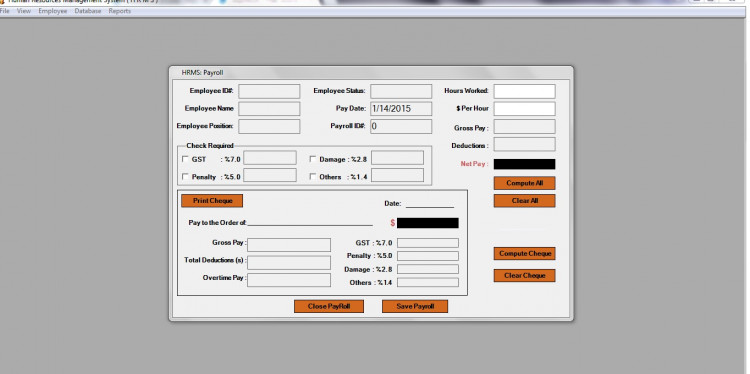
Task: Click the Pay Date field showing 1/14/2015
Action: point(401,109)
